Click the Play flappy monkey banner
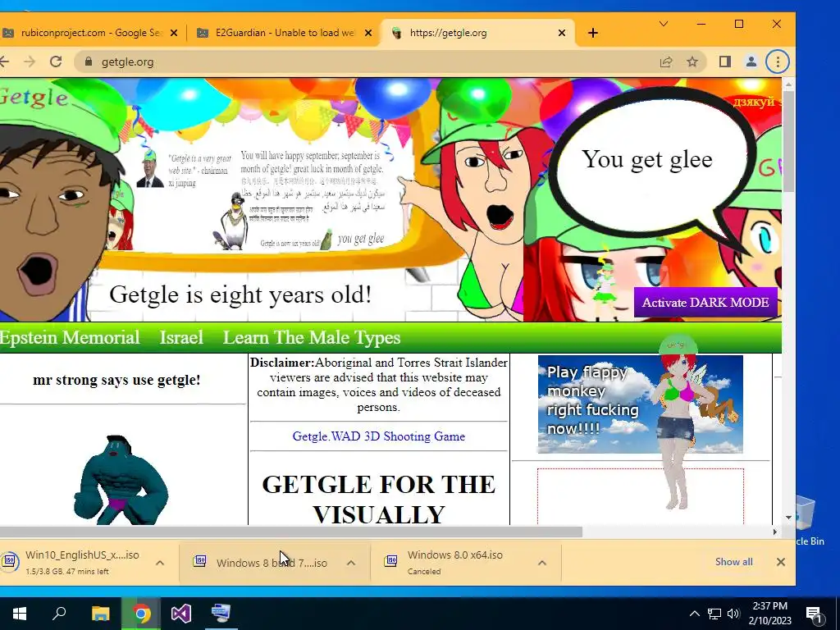This screenshot has height=630, width=840. (x=640, y=404)
